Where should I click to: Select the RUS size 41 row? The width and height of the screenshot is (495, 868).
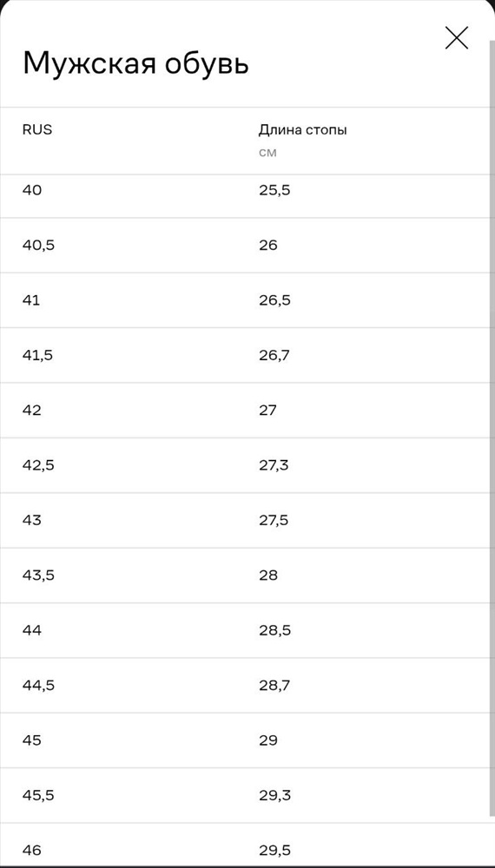tap(245, 300)
